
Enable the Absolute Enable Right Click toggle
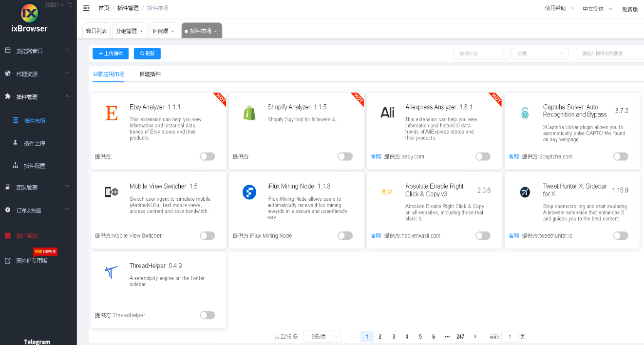click(483, 235)
